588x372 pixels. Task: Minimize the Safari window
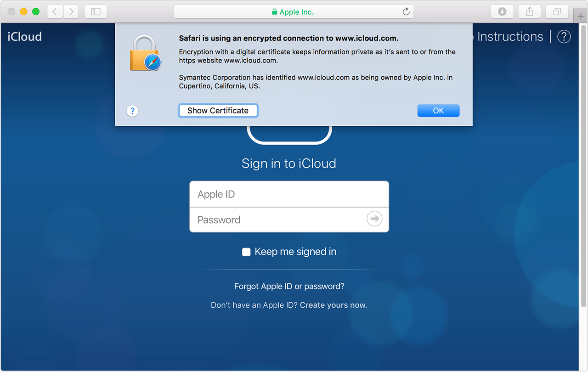coord(23,11)
